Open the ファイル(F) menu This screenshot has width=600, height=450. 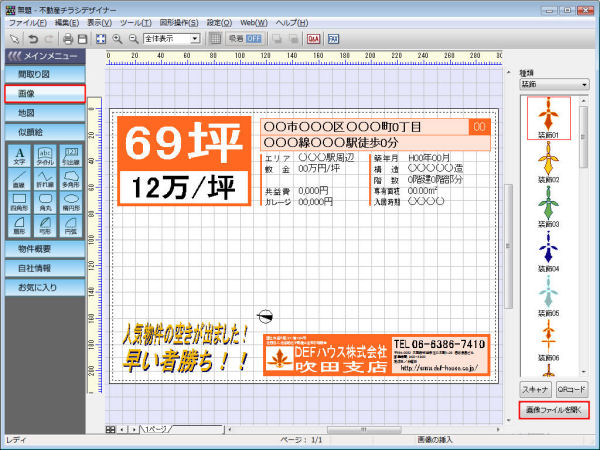[27, 21]
